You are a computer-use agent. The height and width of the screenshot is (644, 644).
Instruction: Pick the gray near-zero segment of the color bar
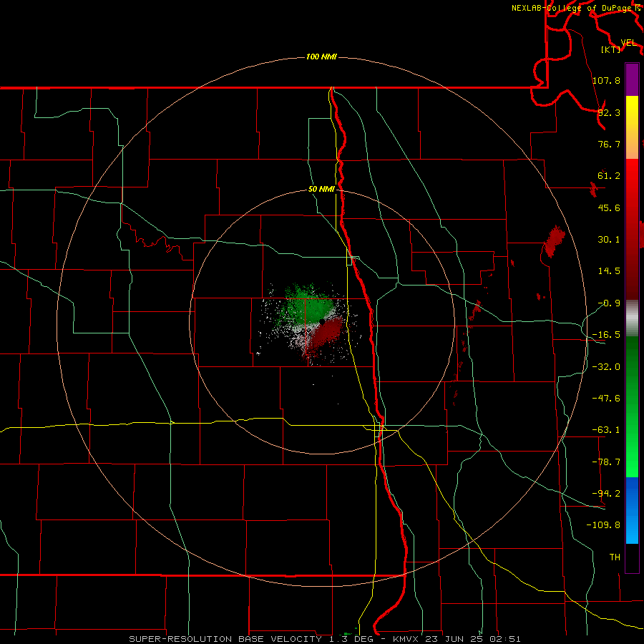click(x=632, y=318)
